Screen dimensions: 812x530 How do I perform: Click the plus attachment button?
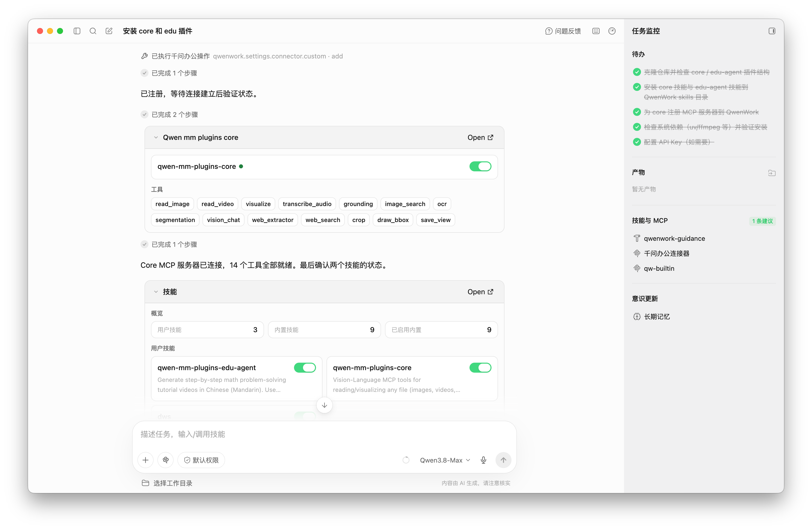point(145,460)
